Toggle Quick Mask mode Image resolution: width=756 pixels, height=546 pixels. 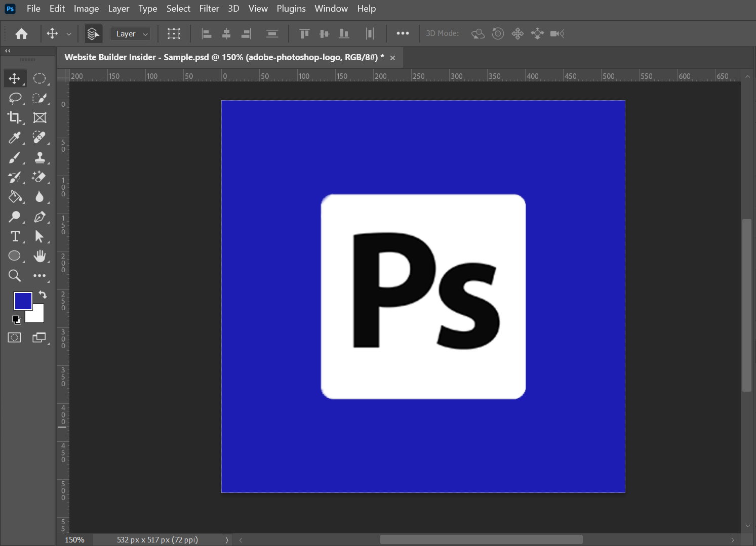pyautogui.click(x=14, y=338)
